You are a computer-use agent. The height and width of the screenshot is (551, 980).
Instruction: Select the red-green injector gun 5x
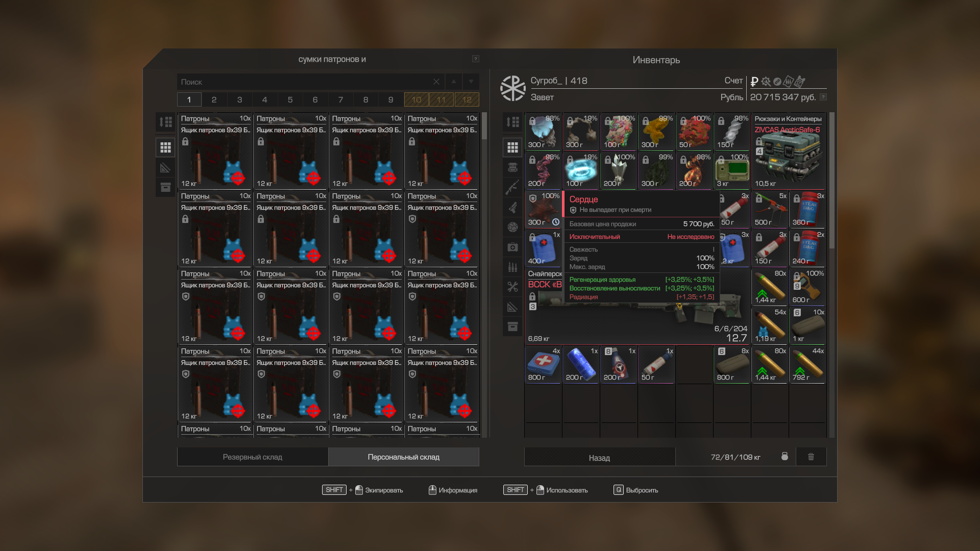click(x=770, y=209)
